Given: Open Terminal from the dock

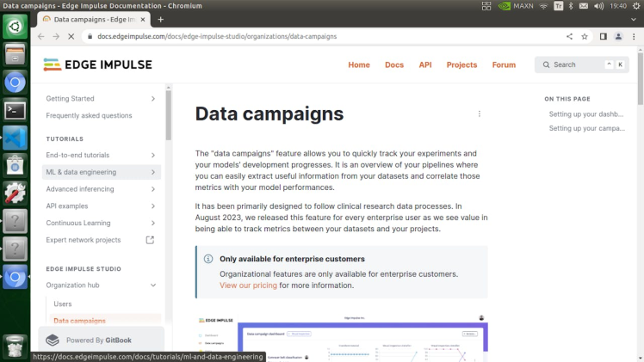Looking at the screenshot, I should click(15, 110).
